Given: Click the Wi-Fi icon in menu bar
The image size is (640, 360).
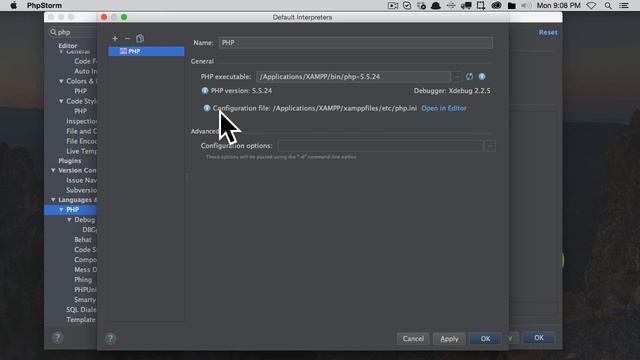Looking at the screenshot, I should pyautogui.click(x=591, y=5).
